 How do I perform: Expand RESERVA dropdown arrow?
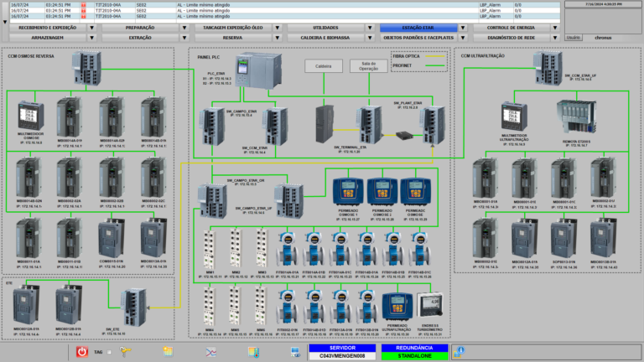[x=278, y=38]
